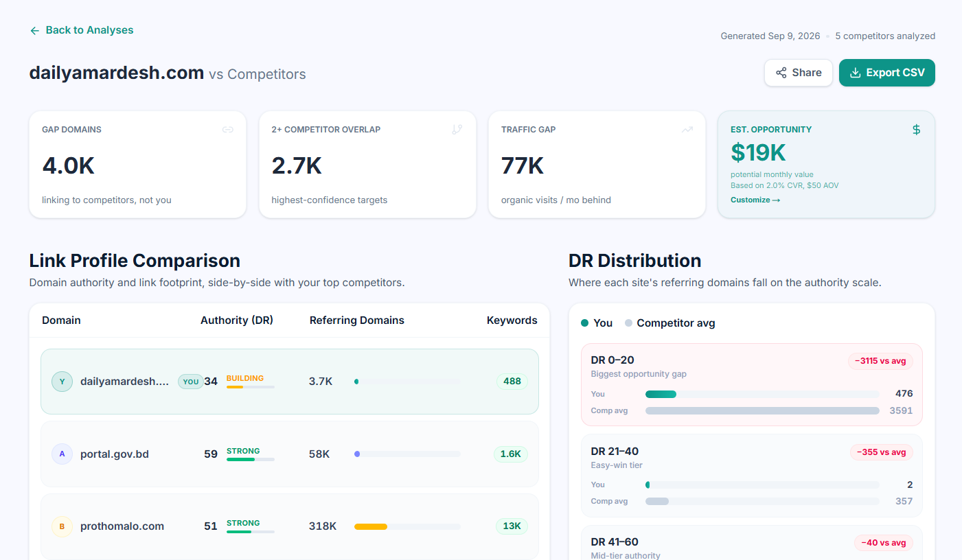Select the Y avatar for dailyamardesh row
This screenshot has height=560, width=962.
[62, 382]
